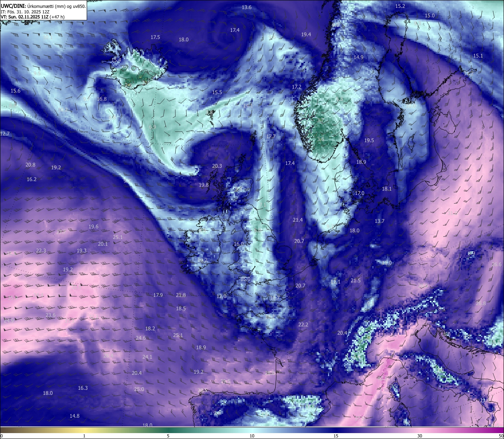Click the 19.3 value label

[82, 251]
